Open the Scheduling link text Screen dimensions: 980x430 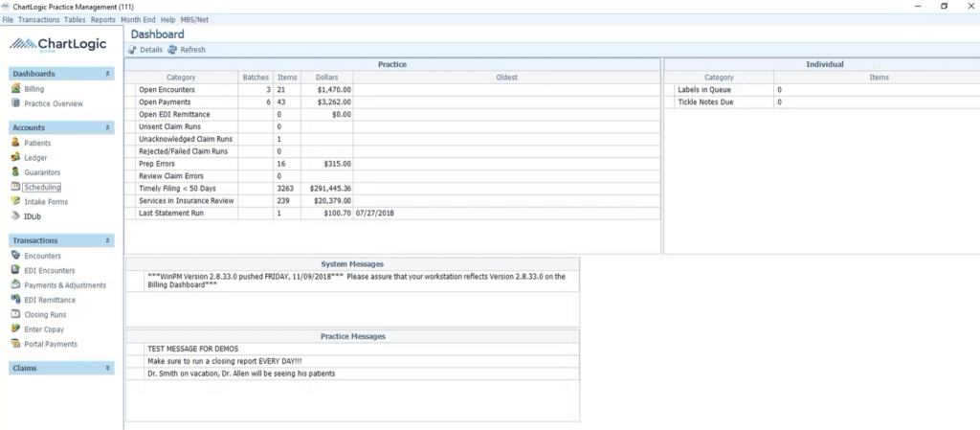coord(42,187)
